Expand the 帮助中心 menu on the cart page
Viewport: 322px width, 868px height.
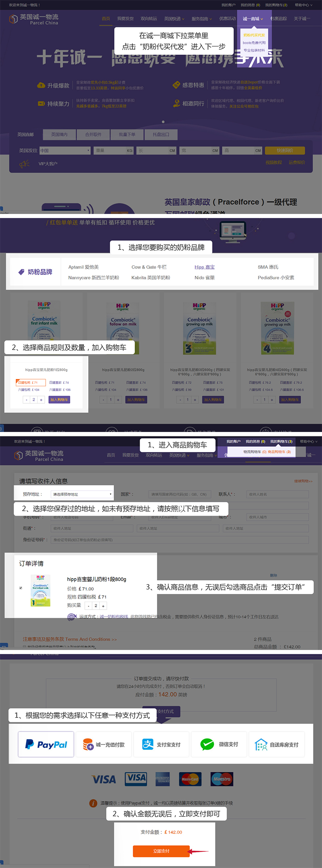pyautogui.click(x=309, y=441)
